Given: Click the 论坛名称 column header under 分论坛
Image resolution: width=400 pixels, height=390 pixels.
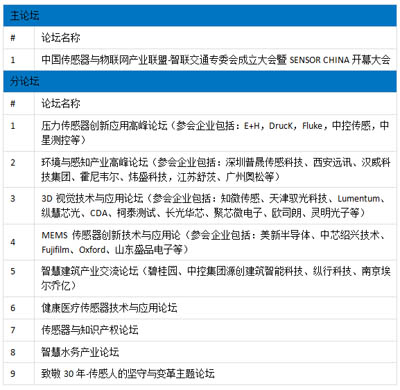Looking at the screenshot, I should click(61, 103).
